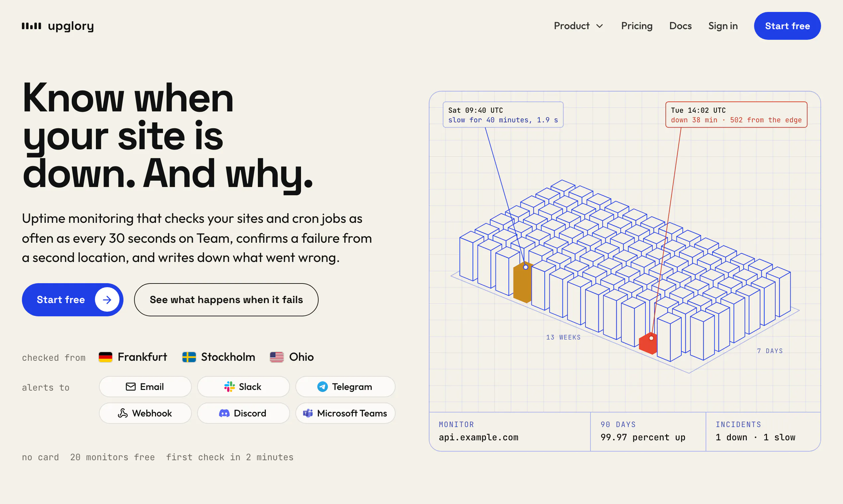The height and width of the screenshot is (504, 843).
Task: Click Sign in in the header
Action: point(723,26)
